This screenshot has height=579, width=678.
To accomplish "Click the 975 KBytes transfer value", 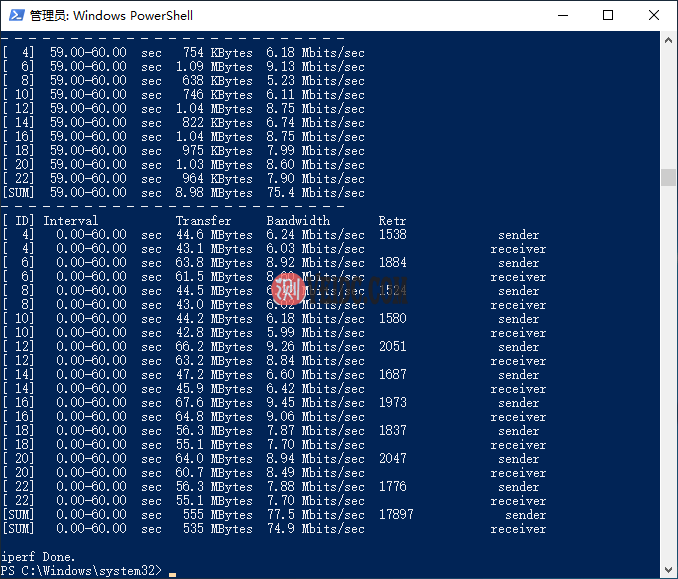I will pyautogui.click(x=217, y=150).
